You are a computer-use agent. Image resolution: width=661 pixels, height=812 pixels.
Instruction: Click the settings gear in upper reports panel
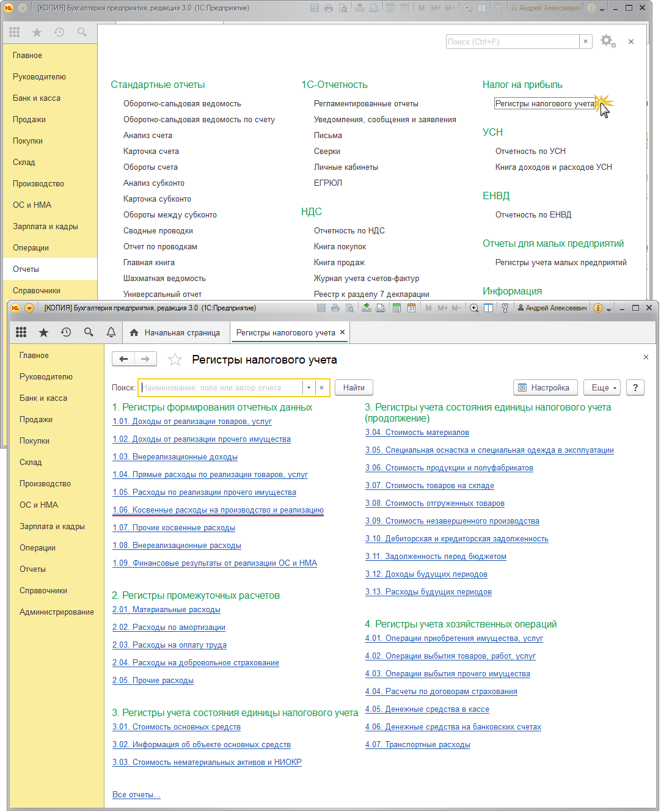(x=607, y=41)
